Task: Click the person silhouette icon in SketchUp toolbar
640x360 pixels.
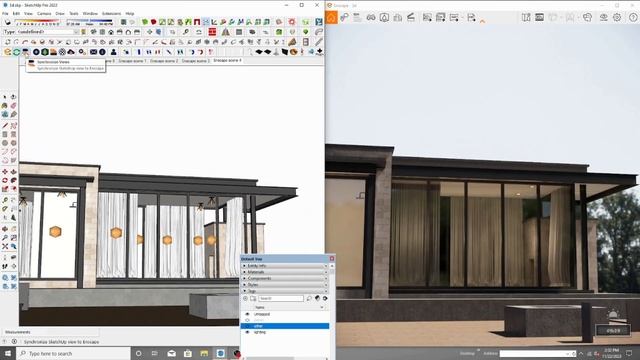Action: click(113, 52)
